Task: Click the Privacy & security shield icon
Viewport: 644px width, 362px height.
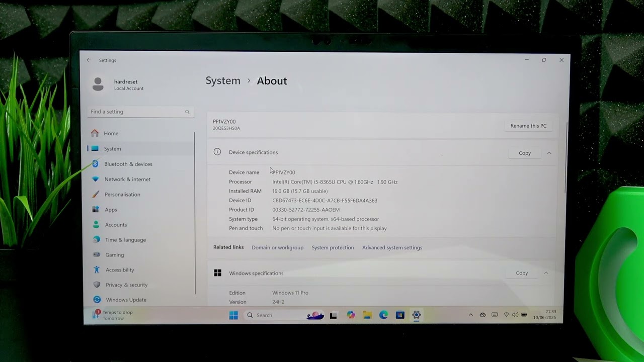Action: point(97,285)
